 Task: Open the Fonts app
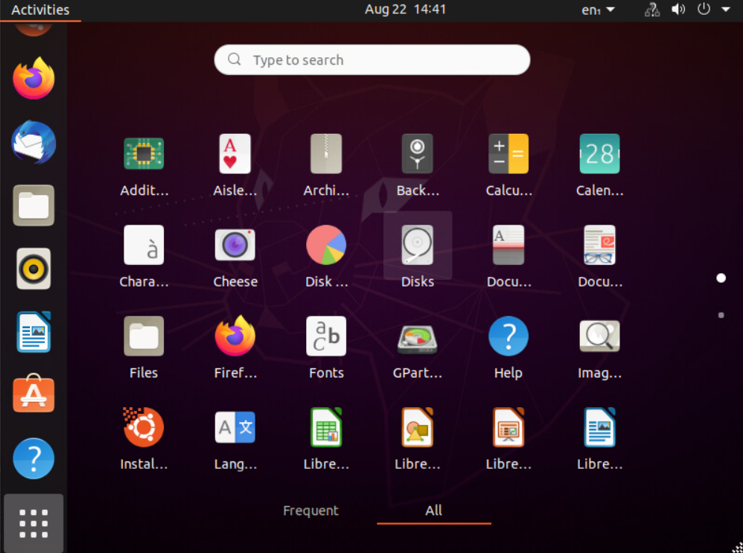tap(326, 336)
